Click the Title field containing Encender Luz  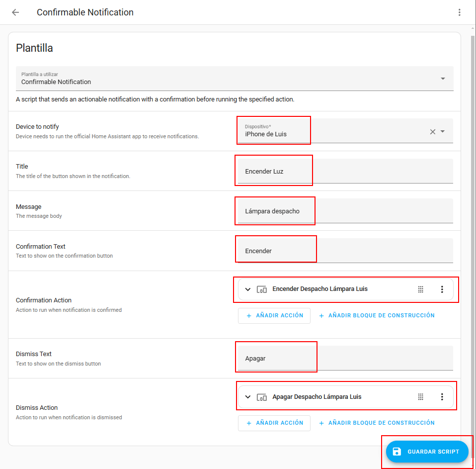click(345, 171)
